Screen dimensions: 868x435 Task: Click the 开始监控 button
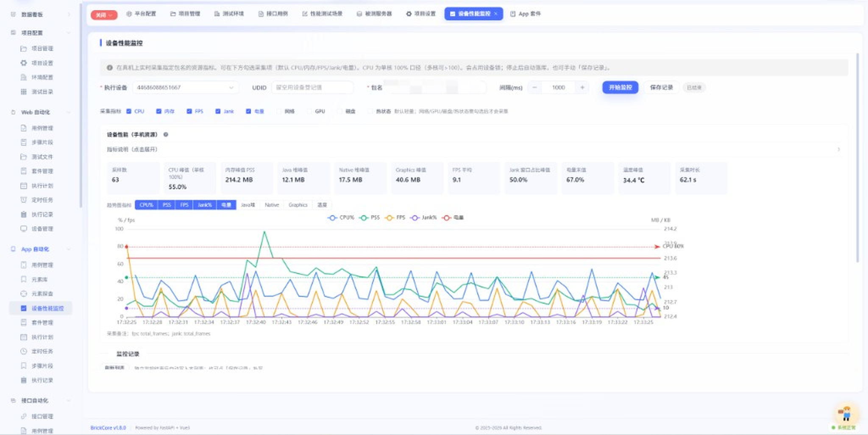tap(620, 88)
